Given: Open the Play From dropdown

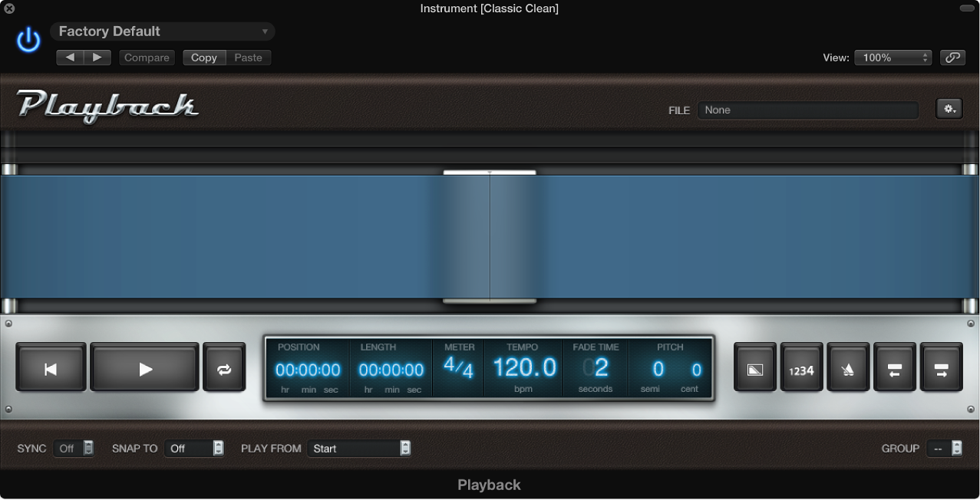Looking at the screenshot, I should (x=358, y=448).
